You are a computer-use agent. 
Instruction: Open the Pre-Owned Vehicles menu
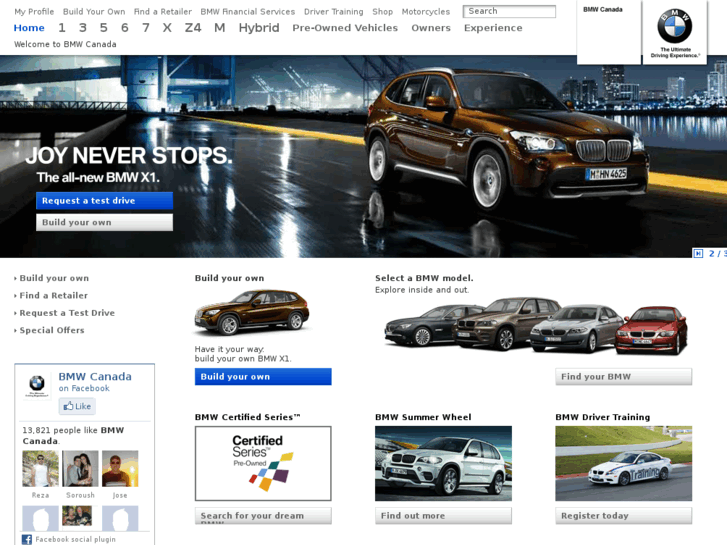point(345,28)
